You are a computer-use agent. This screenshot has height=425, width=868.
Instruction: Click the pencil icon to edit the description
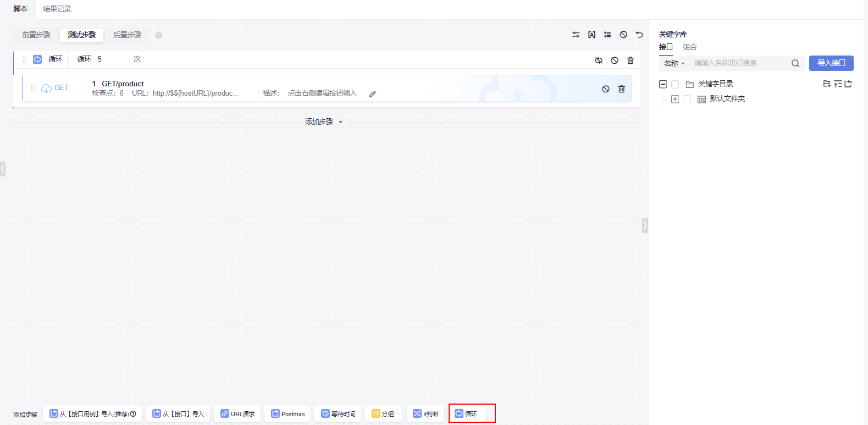[x=372, y=94]
